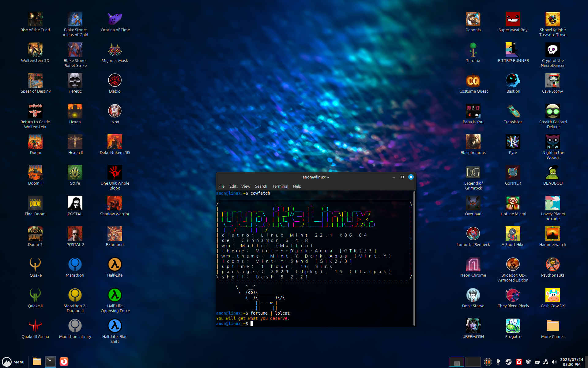Open the Terminal menu in menubar
Viewport: 588px width, 368px height.
(x=280, y=186)
